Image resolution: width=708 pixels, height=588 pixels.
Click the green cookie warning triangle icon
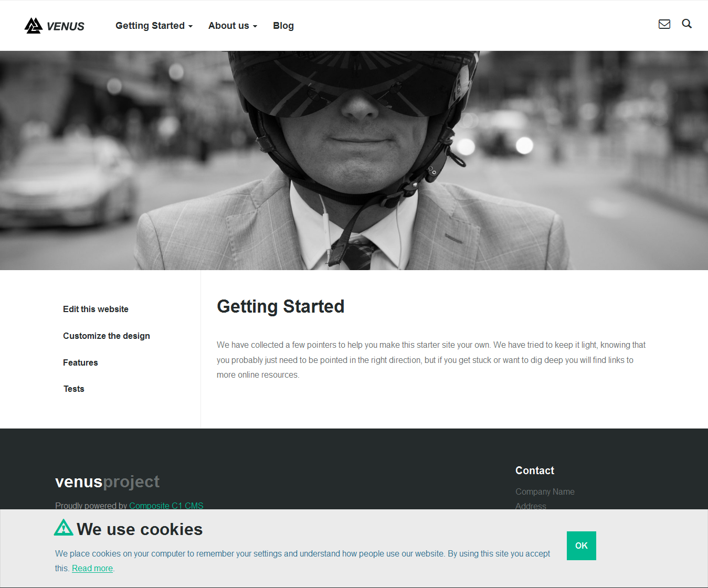pyautogui.click(x=64, y=528)
